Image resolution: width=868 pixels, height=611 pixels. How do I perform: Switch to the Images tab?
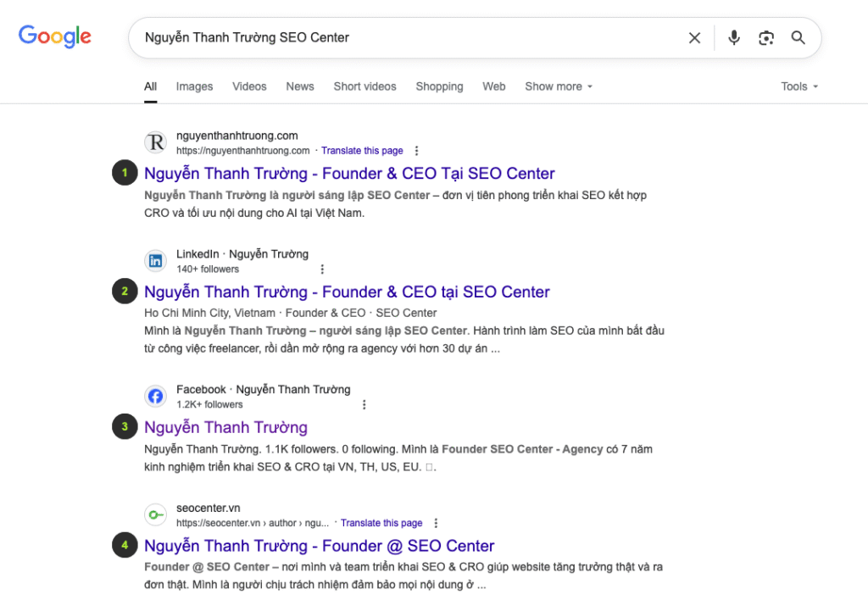tap(194, 86)
